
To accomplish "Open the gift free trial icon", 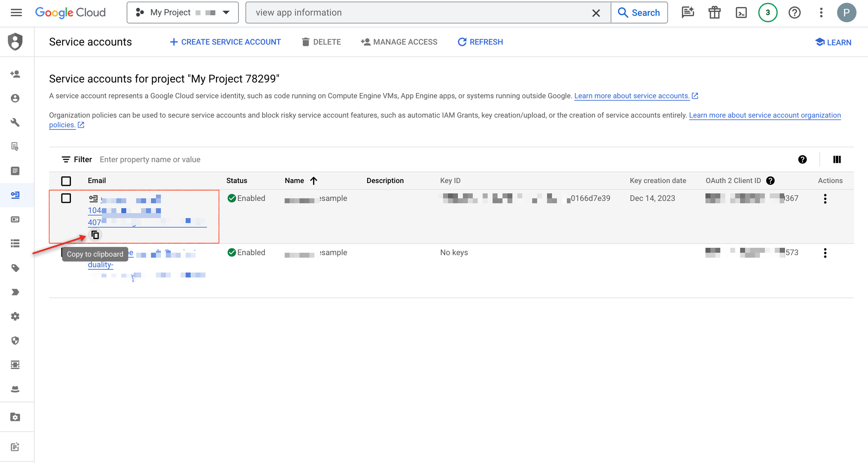I will [715, 12].
